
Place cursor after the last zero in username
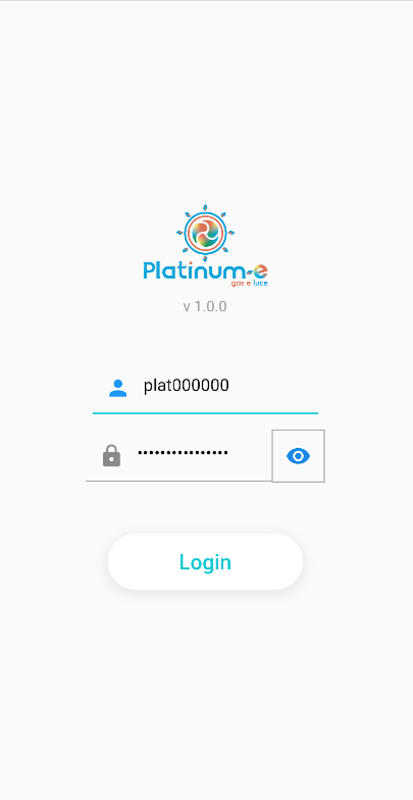coord(230,386)
